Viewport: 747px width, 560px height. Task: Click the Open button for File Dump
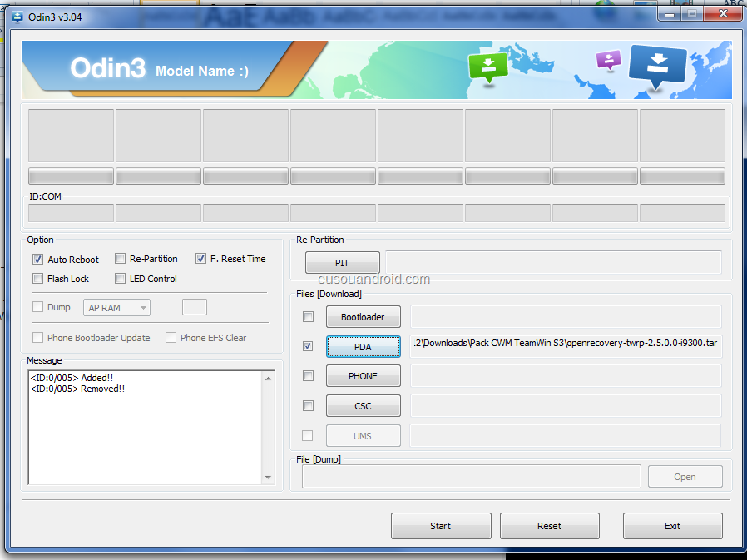pos(685,477)
